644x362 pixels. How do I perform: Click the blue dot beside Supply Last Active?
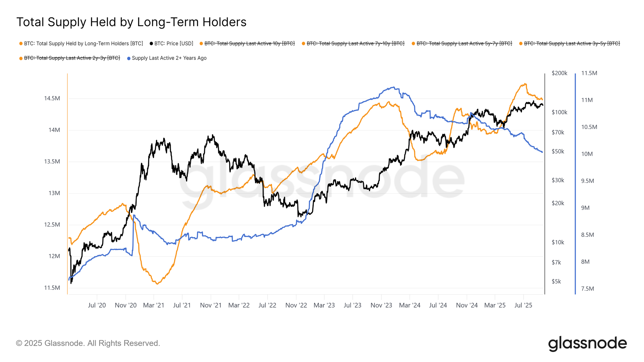point(129,58)
